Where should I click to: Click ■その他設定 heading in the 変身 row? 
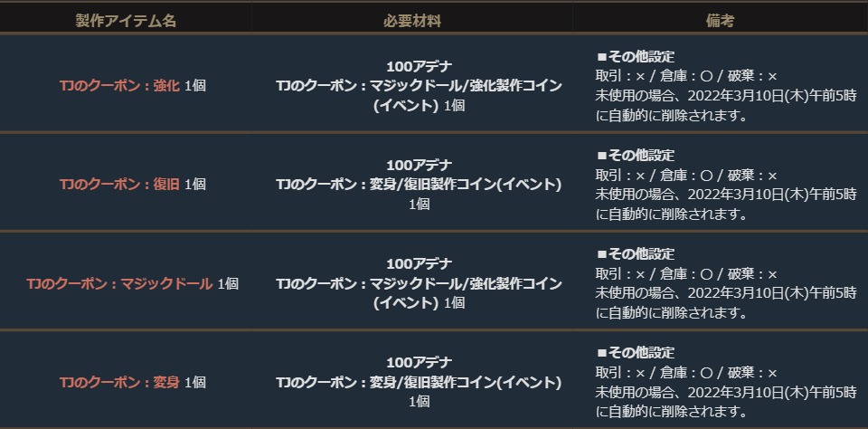[636, 353]
